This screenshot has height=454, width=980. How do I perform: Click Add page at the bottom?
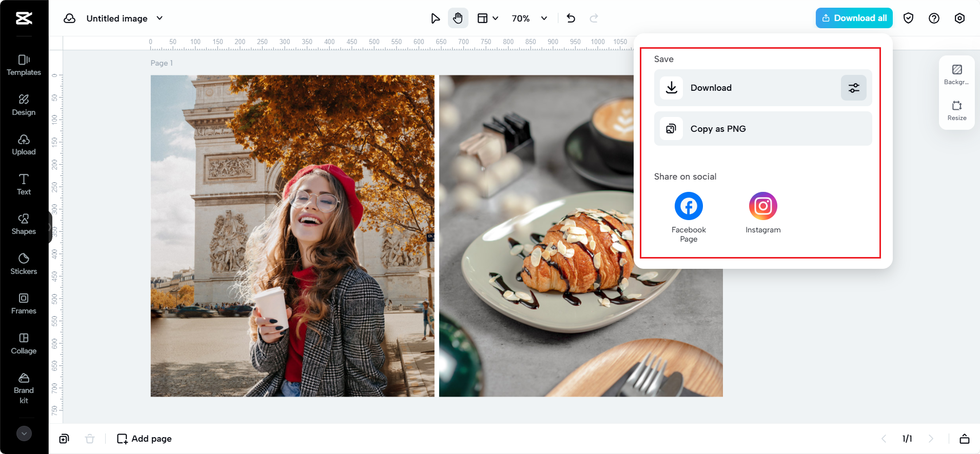[x=145, y=439]
